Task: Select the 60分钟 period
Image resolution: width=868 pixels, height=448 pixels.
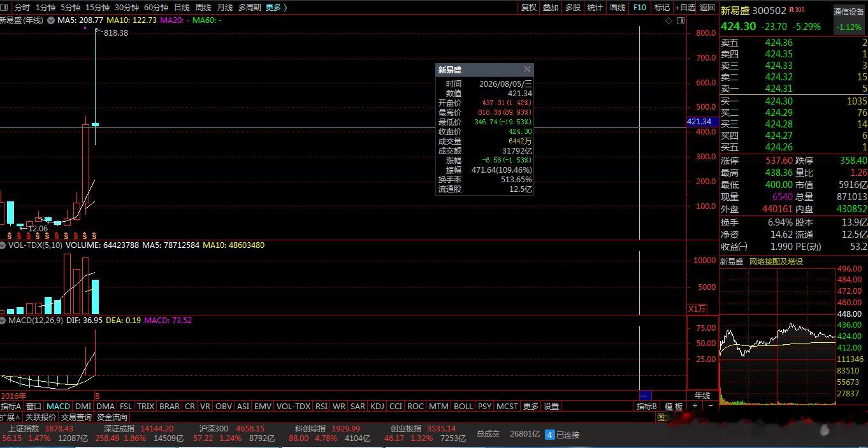Action: 156,8
